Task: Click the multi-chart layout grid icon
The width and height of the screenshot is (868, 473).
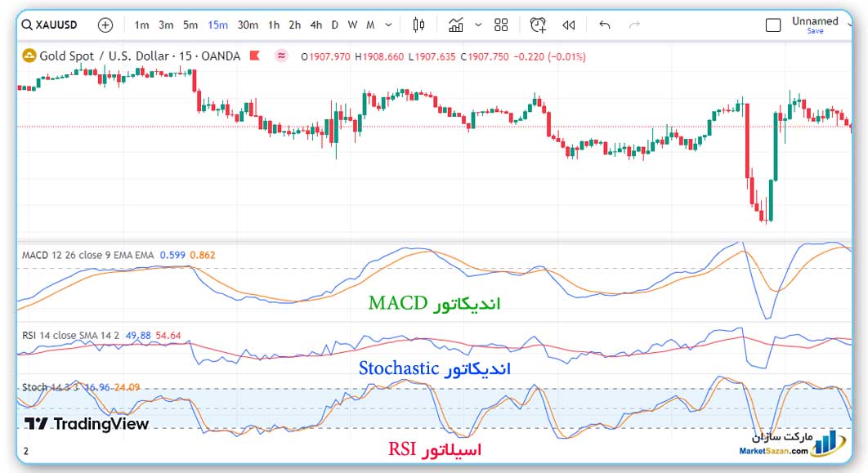Action: [x=501, y=25]
